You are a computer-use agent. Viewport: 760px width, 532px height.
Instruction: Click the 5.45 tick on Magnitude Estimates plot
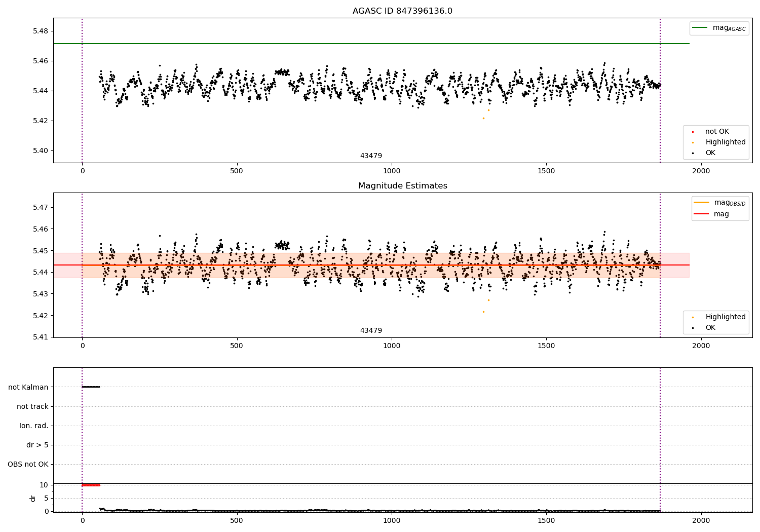pyautogui.click(x=40, y=251)
